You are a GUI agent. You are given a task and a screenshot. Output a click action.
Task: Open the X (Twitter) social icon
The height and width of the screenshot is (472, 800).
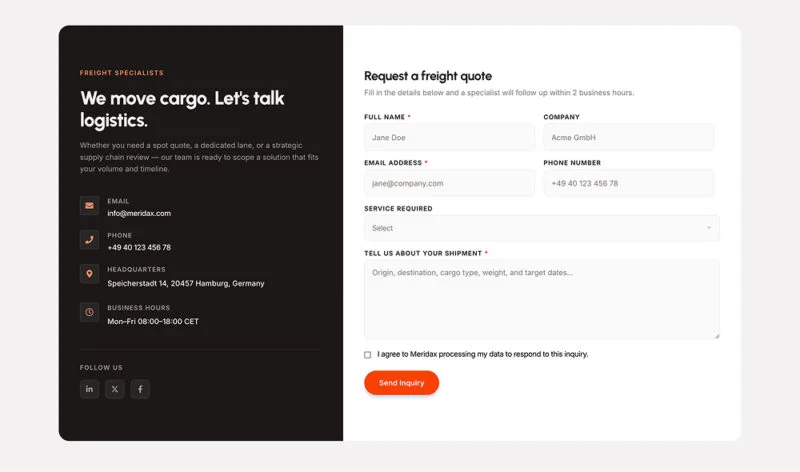coord(115,389)
